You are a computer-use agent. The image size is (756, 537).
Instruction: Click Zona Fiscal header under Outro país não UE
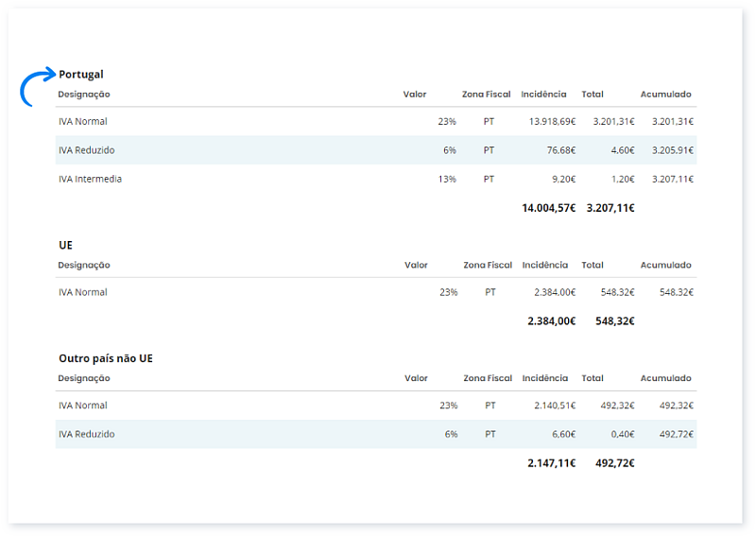tap(487, 378)
